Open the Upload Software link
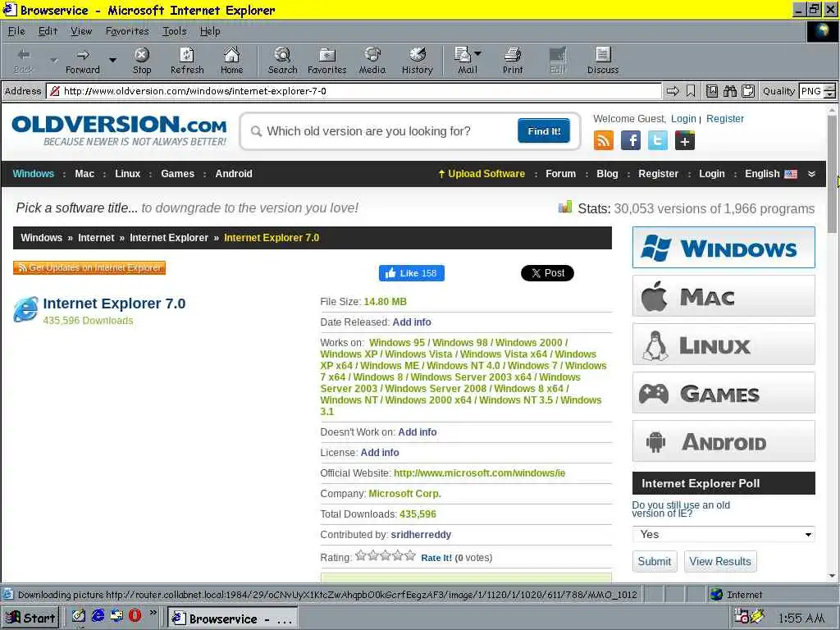Viewport: 840px width, 630px height. (482, 174)
